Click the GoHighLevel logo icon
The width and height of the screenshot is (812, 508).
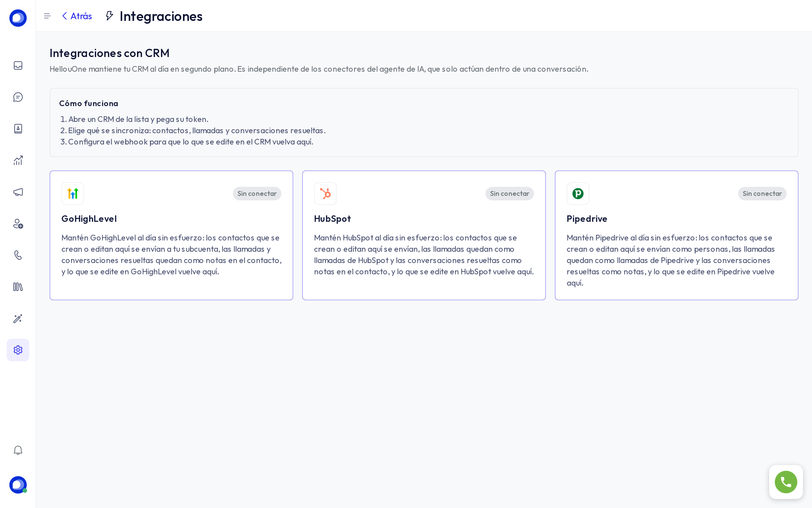point(72,194)
